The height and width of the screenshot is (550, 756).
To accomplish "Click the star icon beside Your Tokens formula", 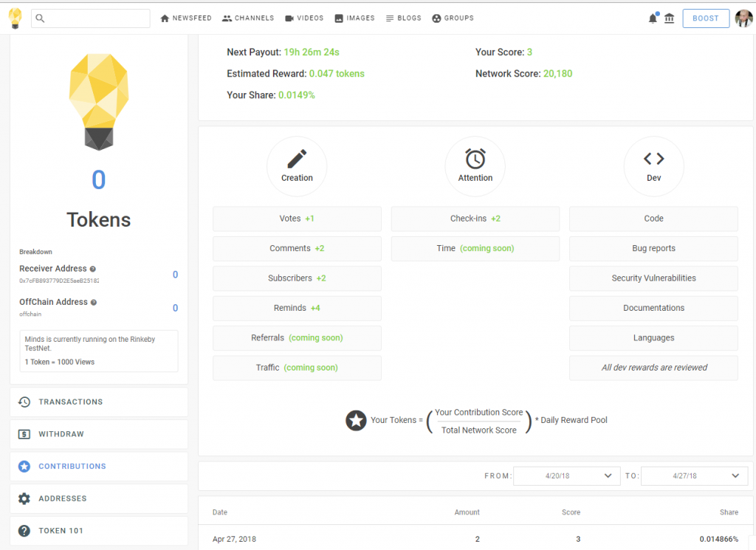I will coord(356,420).
